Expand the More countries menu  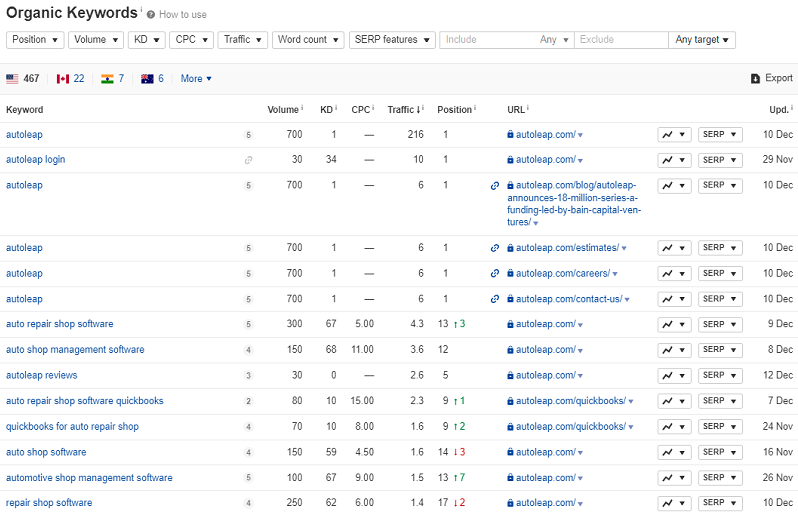196,78
